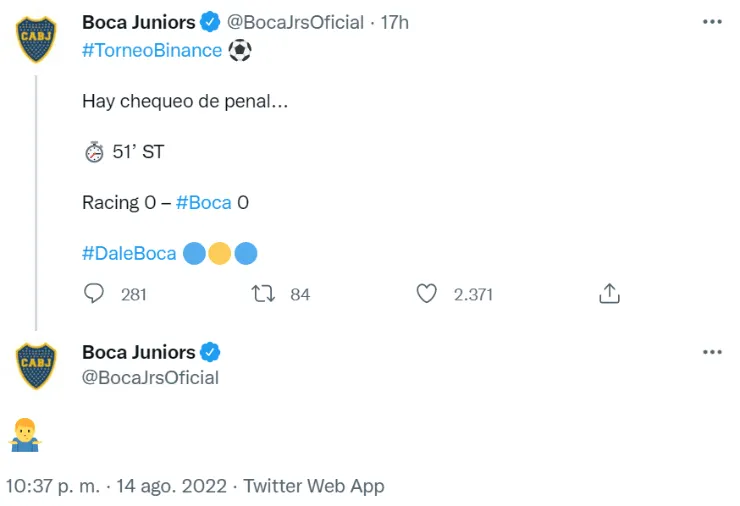
Task: Open the #DaleBoca hashtag link
Action: 129,254
